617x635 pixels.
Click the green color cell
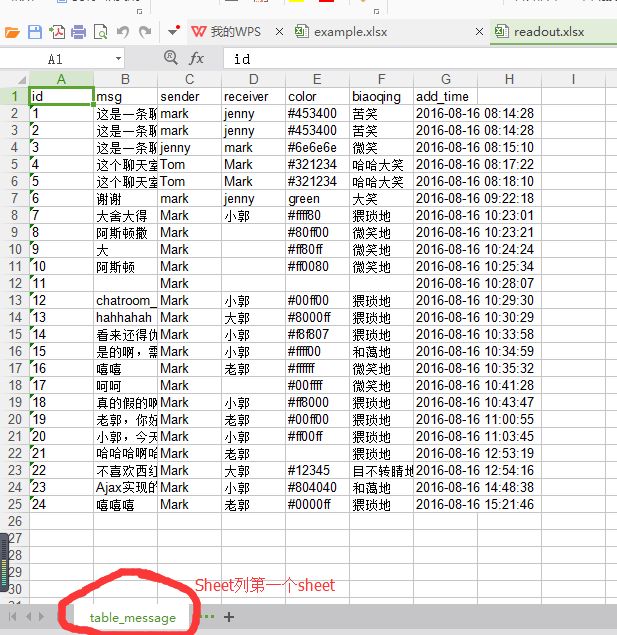pyautogui.click(x=317, y=198)
